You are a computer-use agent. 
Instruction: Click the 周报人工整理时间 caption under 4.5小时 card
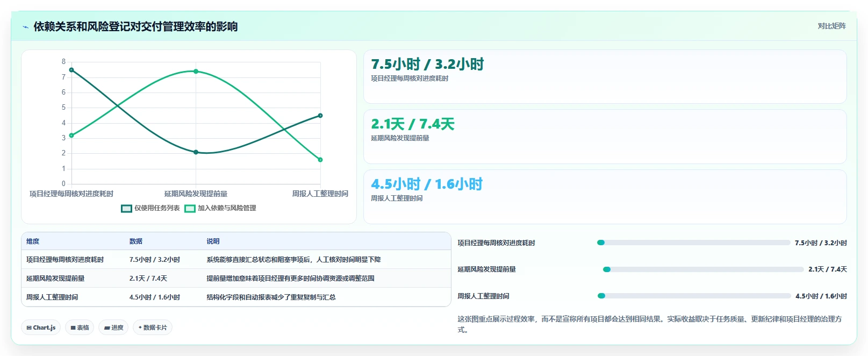tap(397, 198)
